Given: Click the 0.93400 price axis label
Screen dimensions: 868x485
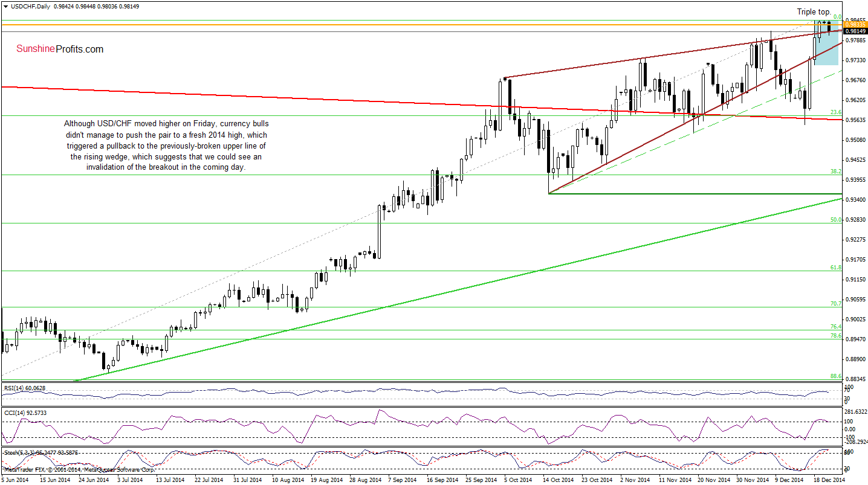Looking at the screenshot, I should coord(856,200).
